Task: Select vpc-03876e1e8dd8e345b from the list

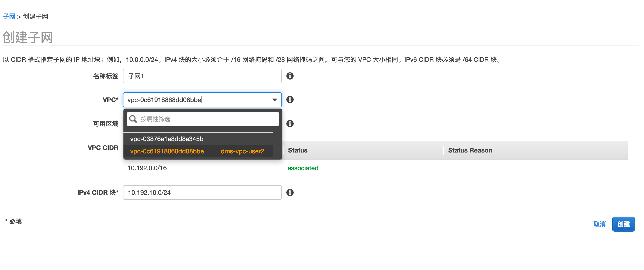Action: click(x=167, y=139)
